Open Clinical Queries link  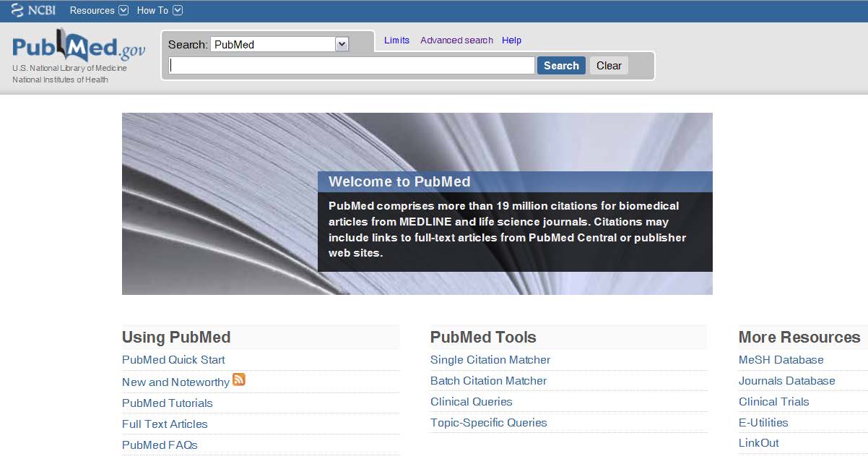(471, 401)
